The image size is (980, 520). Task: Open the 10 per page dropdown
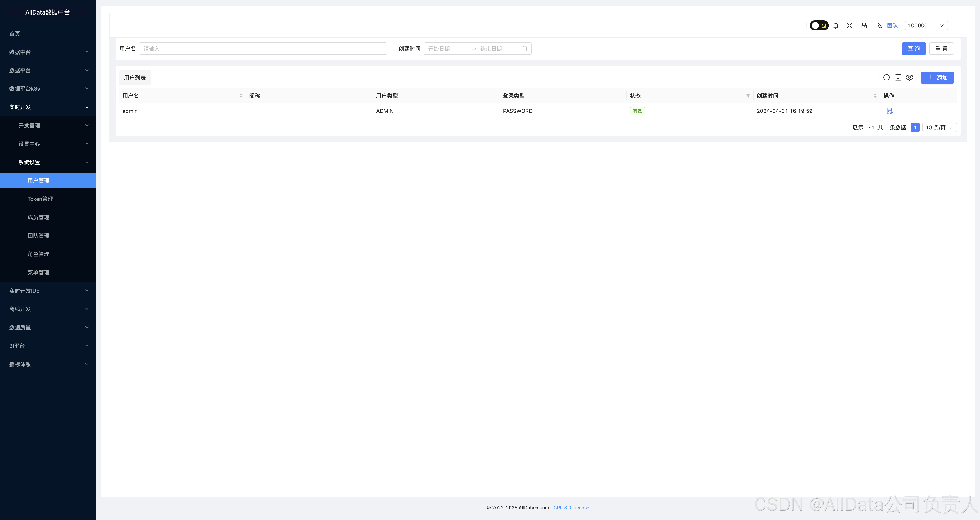coord(939,127)
